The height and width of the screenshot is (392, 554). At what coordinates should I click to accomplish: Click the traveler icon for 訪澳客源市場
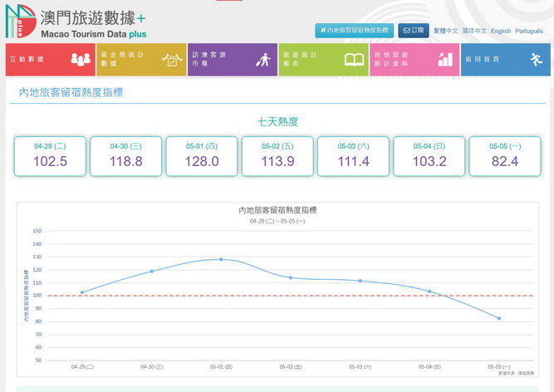pyautogui.click(x=263, y=60)
